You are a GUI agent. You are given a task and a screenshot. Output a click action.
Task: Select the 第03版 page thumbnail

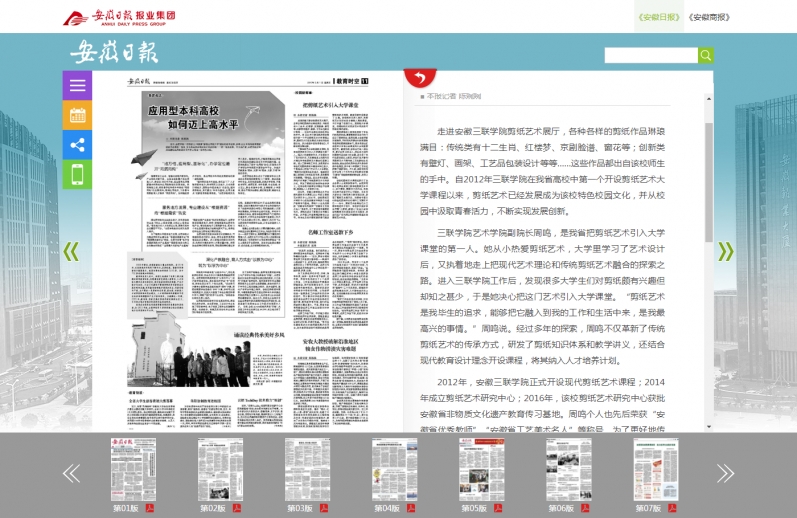click(306, 470)
